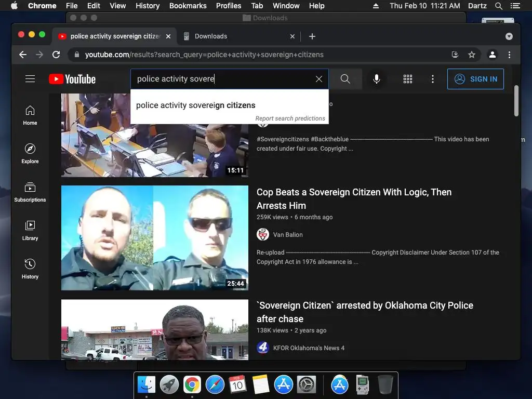Image resolution: width=532 pixels, height=399 pixels.
Task: Open the Van Balion channel avatar
Action: [262, 234]
